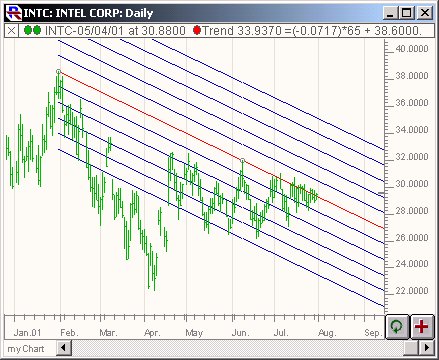Click the 34.0000 price axis label
Screen dimensions: 439x360
pos(412,130)
